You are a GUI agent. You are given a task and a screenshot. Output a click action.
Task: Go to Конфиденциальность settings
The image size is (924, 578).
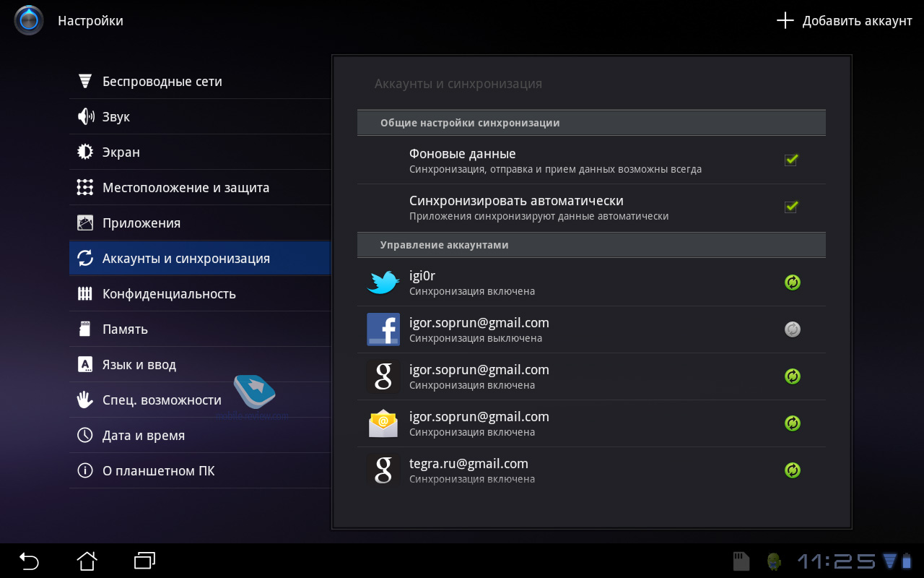[169, 294]
